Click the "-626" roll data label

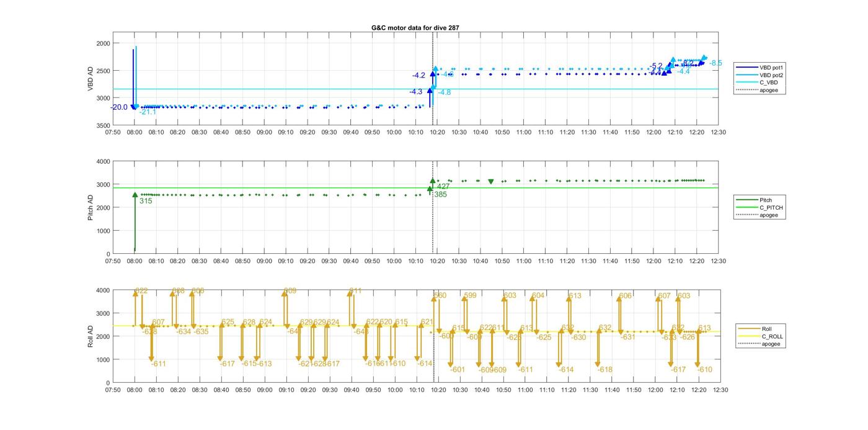(687, 338)
